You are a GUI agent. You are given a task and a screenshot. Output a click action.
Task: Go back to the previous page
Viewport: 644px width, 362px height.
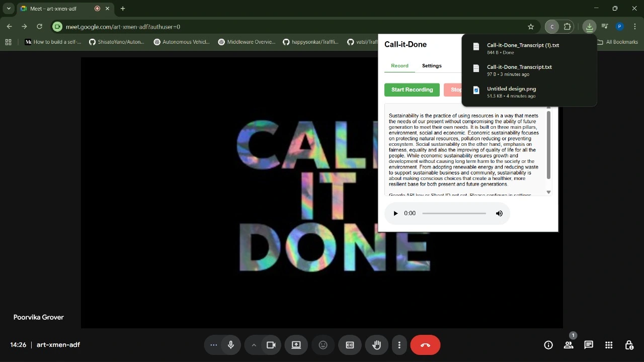tap(9, 27)
